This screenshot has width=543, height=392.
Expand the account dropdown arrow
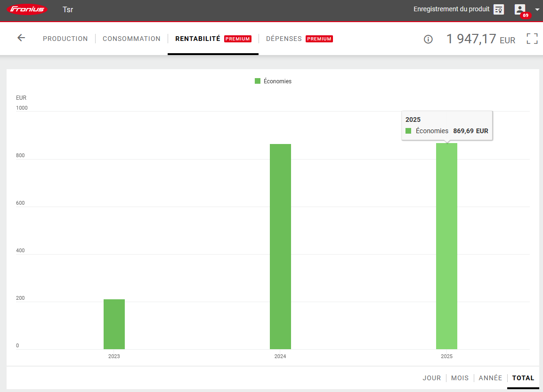click(x=537, y=9)
